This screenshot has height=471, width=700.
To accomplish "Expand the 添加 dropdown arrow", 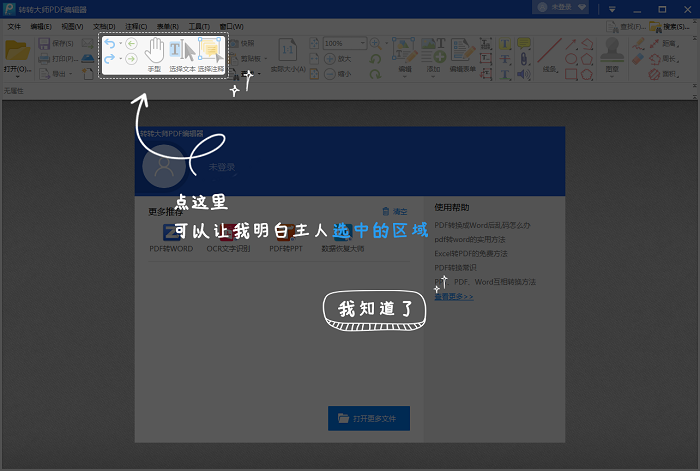I will click(x=433, y=77).
